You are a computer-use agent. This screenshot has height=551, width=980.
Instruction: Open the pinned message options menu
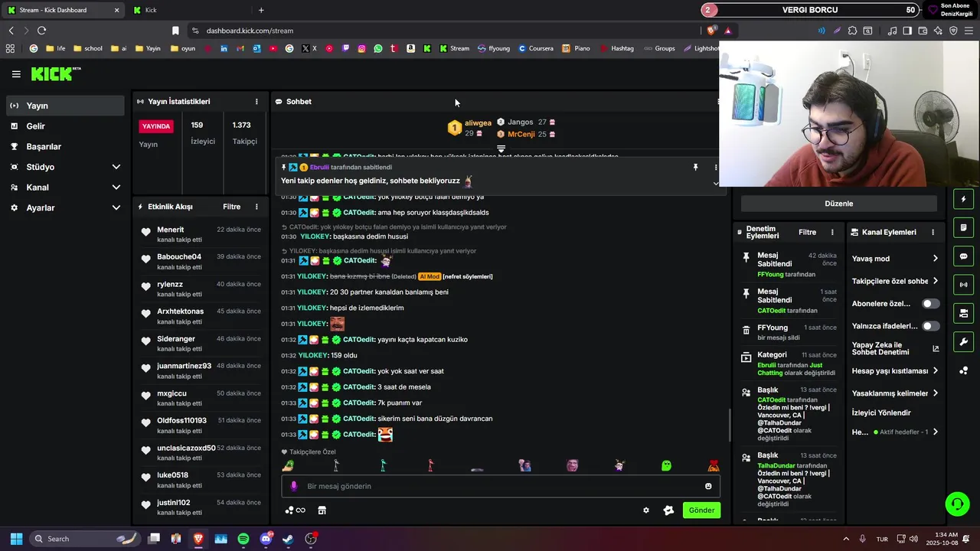click(716, 167)
